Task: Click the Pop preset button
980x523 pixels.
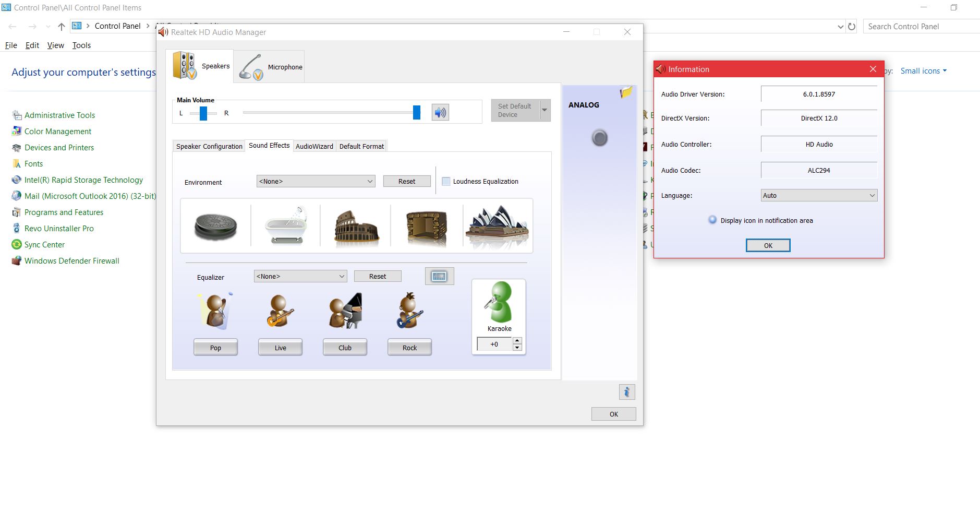Action: [x=215, y=348]
